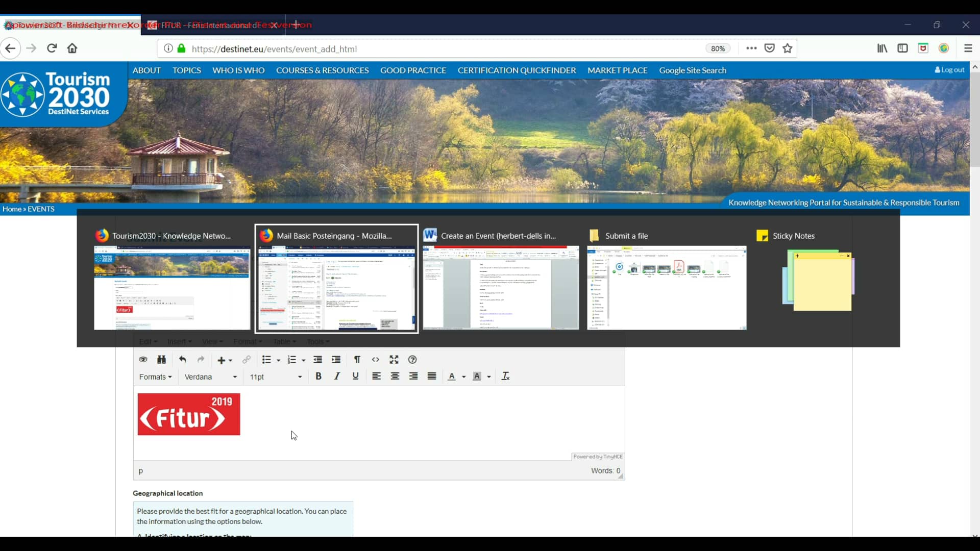The height and width of the screenshot is (551, 980).
Task: Decrease indent in the editor
Action: point(317,360)
